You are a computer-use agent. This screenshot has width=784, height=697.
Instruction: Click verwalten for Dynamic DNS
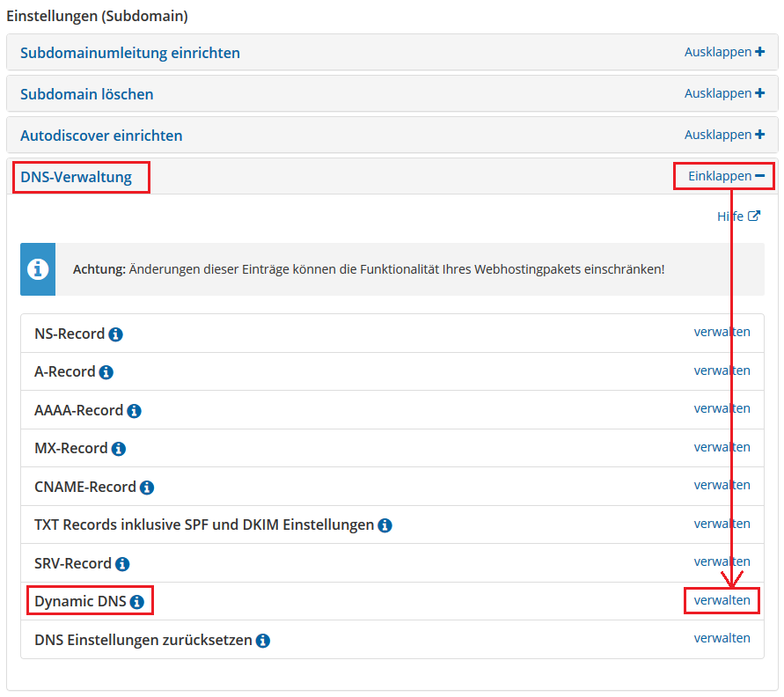(722, 600)
